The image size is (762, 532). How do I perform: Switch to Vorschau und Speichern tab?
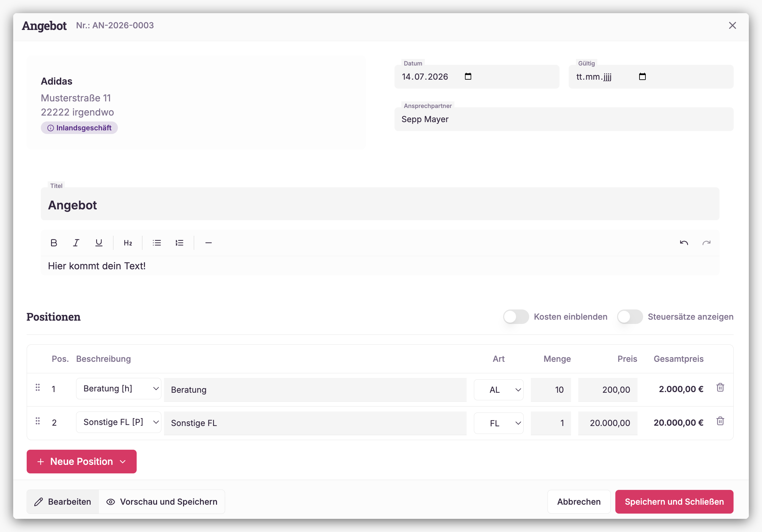coord(162,502)
